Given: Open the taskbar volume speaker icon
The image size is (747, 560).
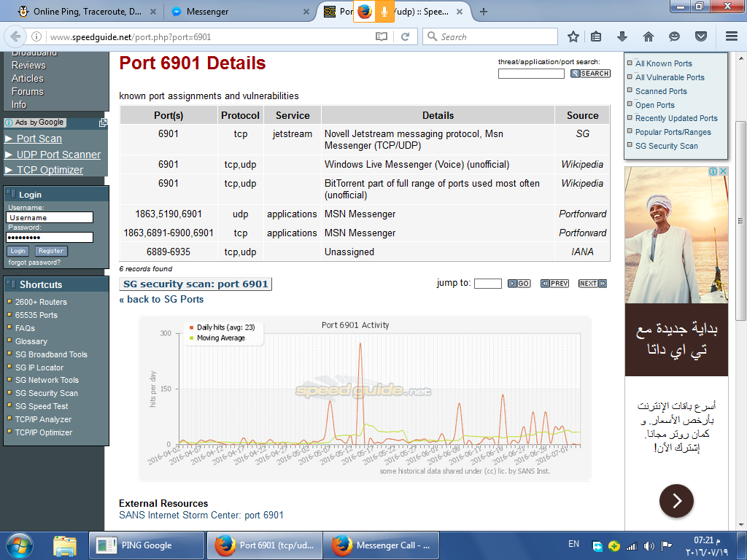Looking at the screenshot, I should (x=649, y=545).
